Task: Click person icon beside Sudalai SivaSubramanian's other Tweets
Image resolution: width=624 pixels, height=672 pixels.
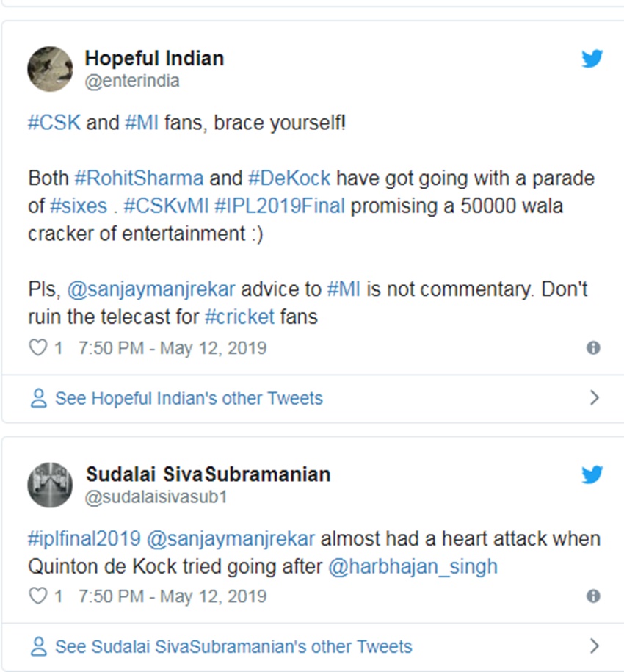Action: pos(38,647)
